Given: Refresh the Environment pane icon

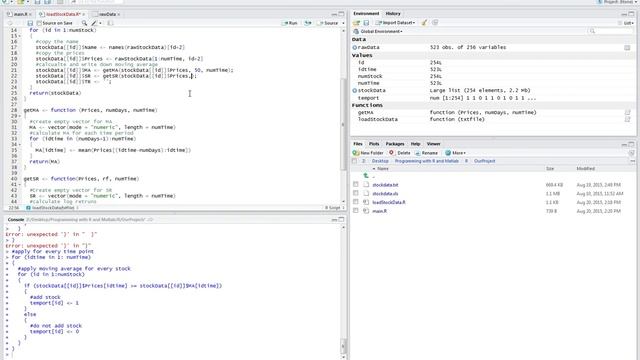Looking at the screenshot, I should 435,23.
